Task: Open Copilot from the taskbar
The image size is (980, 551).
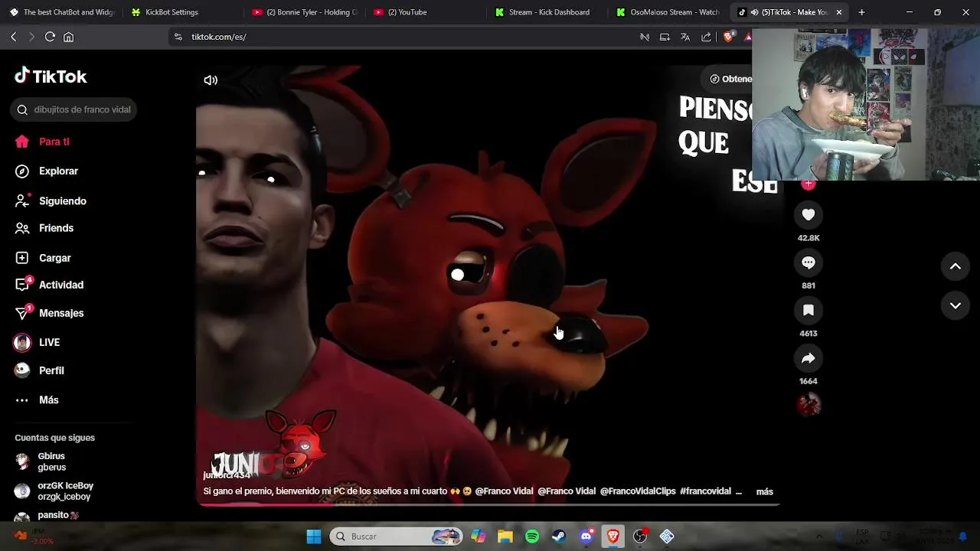Action: pyautogui.click(x=479, y=536)
